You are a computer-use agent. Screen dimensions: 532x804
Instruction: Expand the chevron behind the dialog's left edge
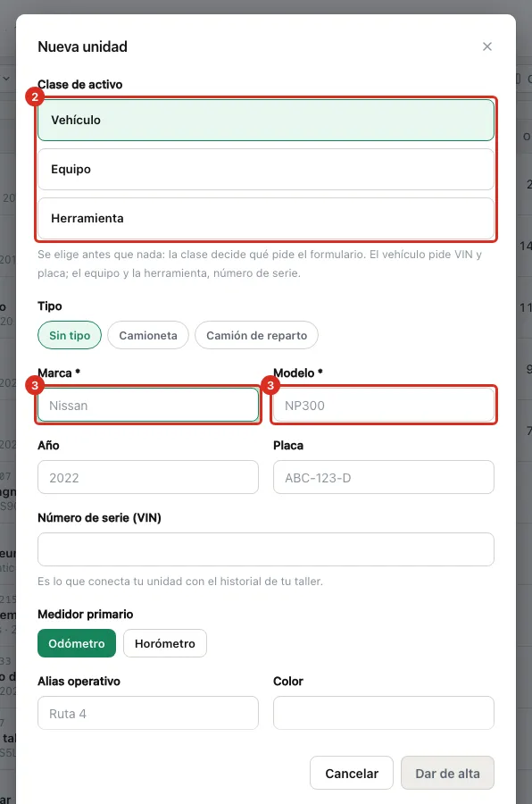(x=6, y=79)
